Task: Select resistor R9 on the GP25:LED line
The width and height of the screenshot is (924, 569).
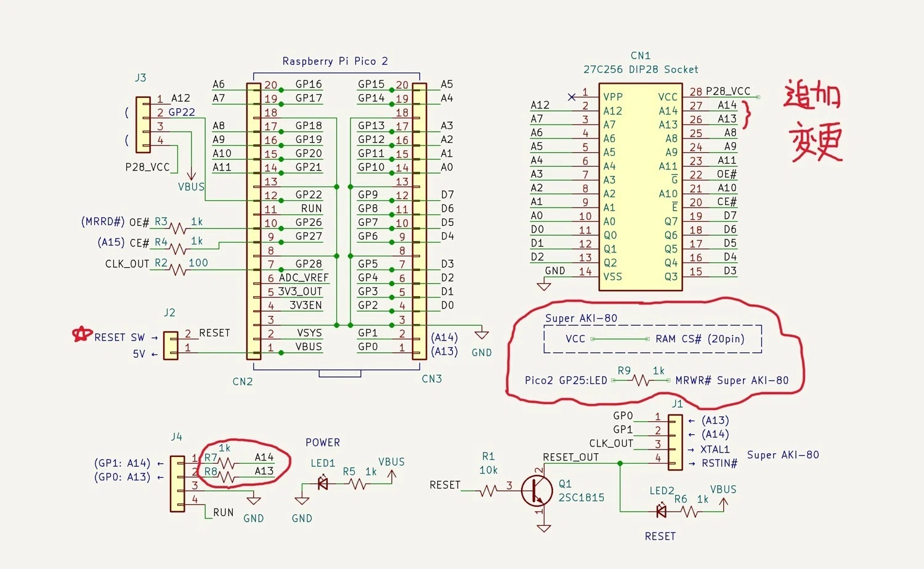Action: tap(642, 381)
